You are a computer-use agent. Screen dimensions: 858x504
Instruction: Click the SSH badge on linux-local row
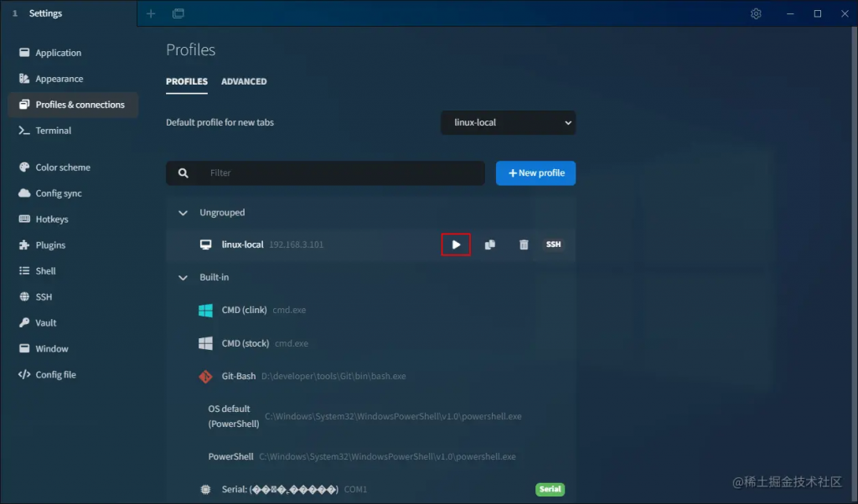coord(553,244)
